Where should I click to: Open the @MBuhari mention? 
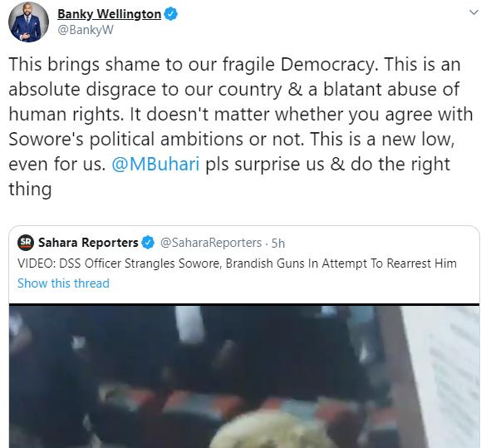[155, 164]
